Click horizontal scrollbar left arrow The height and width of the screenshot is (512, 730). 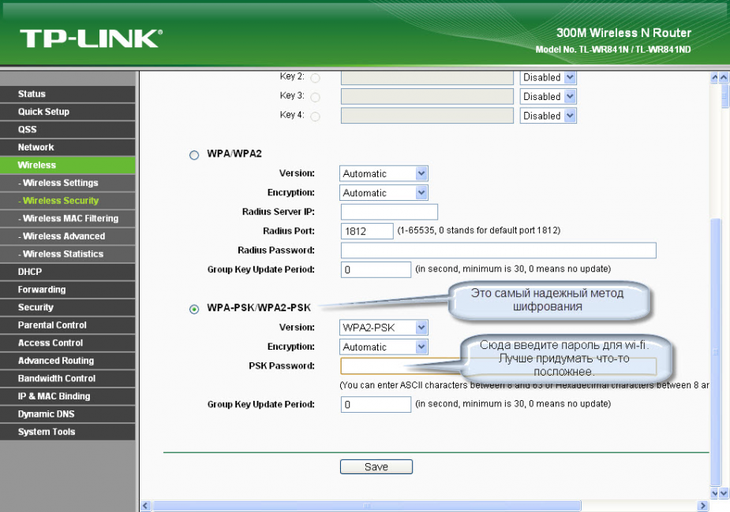click(146, 505)
